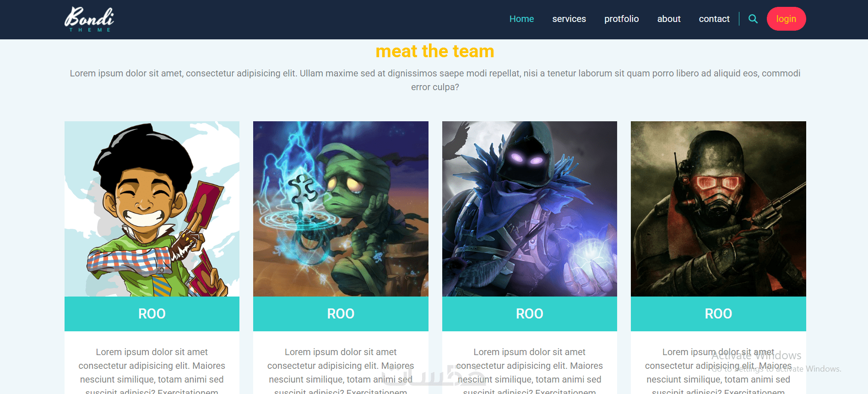Click the lorem ipsum paragraph under heading
Screen dimensions: 868x394
[x=435, y=80]
